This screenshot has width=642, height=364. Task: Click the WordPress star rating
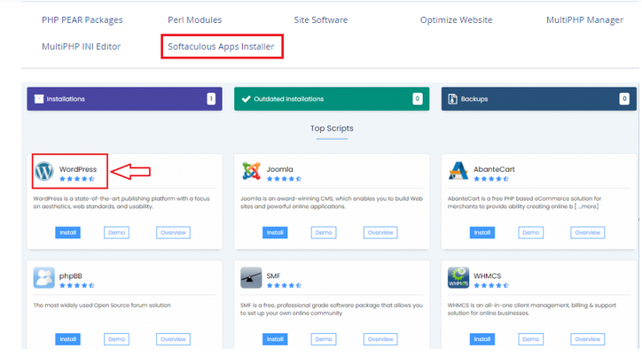click(x=77, y=179)
